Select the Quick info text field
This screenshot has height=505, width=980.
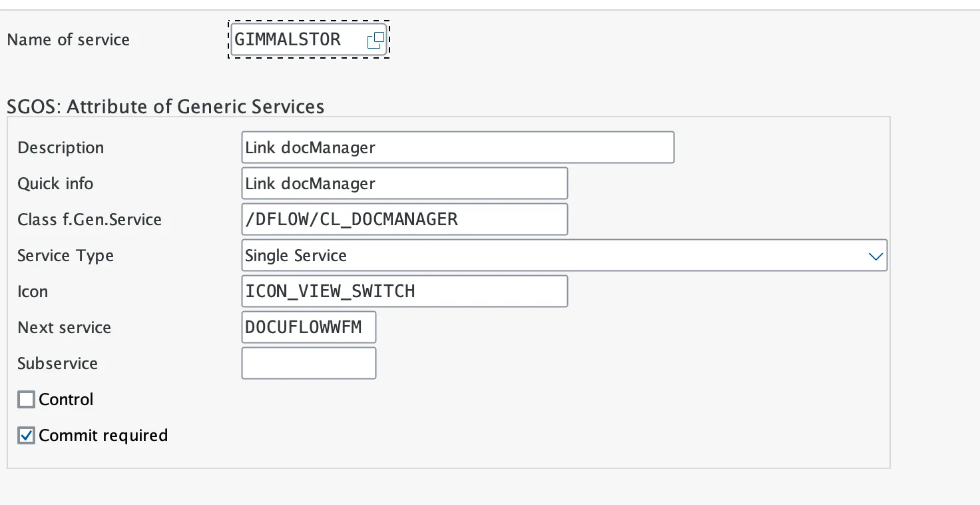click(405, 183)
